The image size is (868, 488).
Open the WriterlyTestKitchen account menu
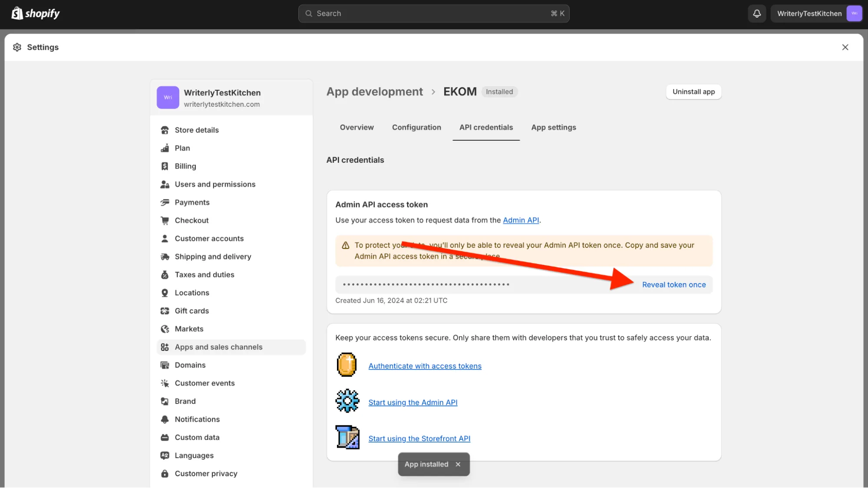pos(816,13)
